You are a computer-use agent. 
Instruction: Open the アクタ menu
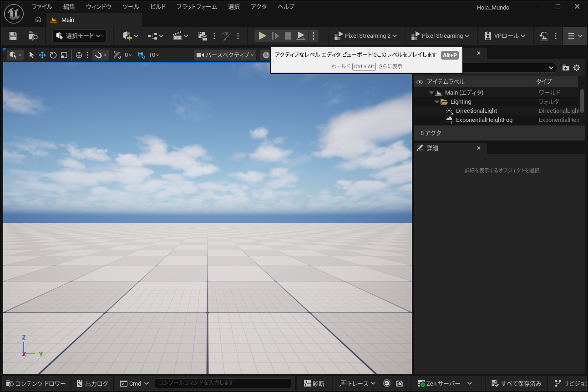tap(259, 7)
